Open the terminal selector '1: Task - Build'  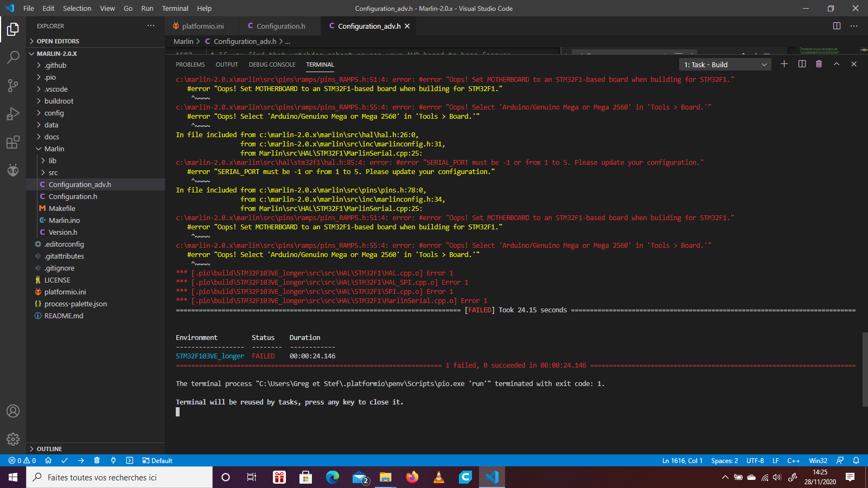(725, 65)
